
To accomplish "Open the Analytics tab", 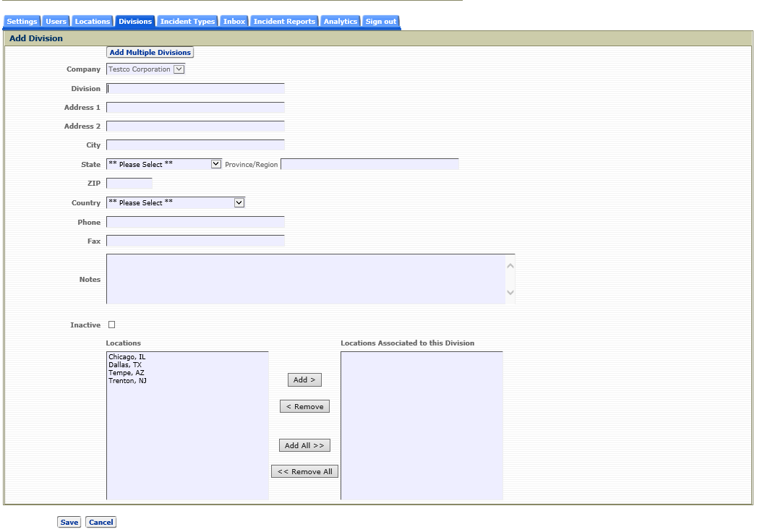I will pyautogui.click(x=341, y=22).
